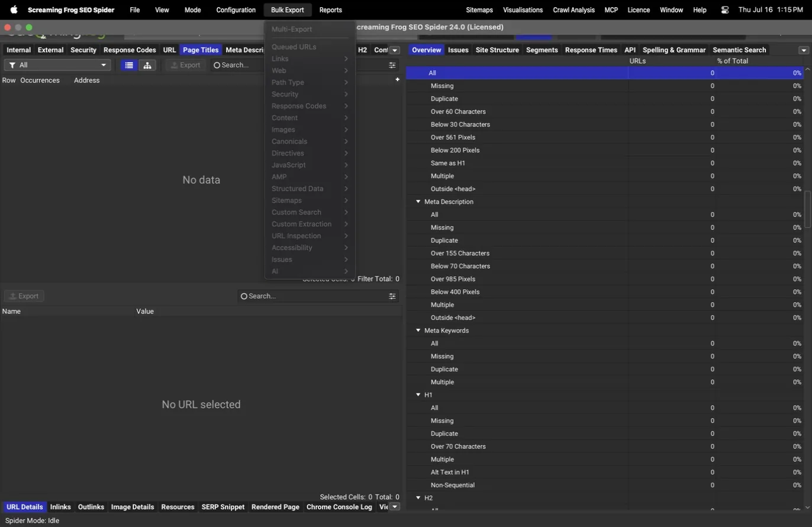
Task: Open the filter settings icon beside the top Search box
Action: coord(392,65)
